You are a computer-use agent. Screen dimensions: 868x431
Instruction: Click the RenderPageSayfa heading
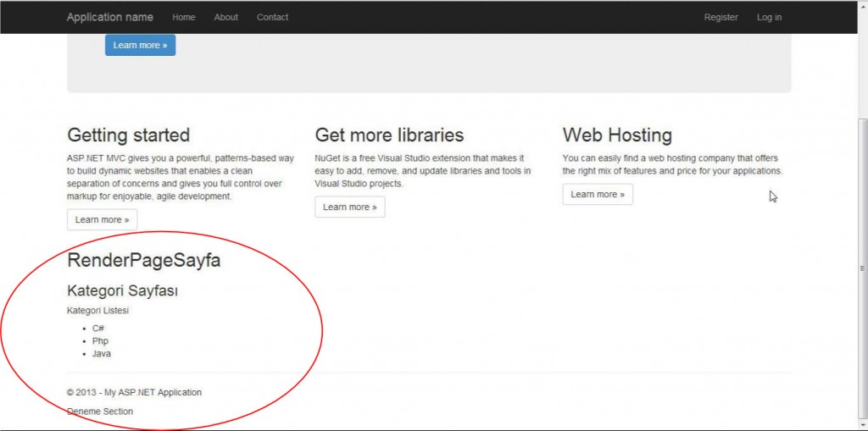143,261
